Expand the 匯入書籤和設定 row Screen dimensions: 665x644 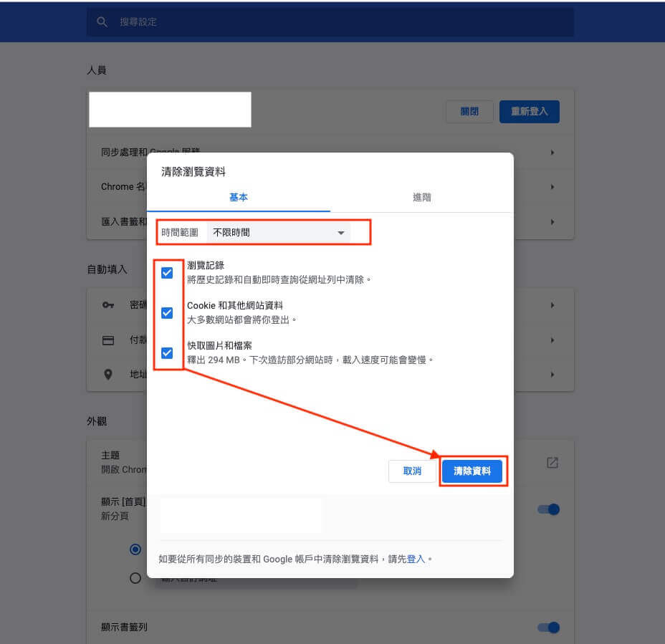point(551,222)
